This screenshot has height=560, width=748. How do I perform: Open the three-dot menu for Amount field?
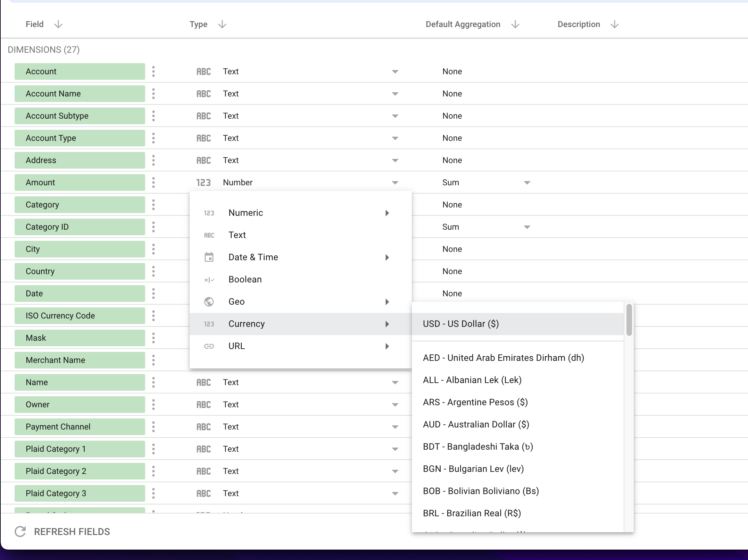153,183
